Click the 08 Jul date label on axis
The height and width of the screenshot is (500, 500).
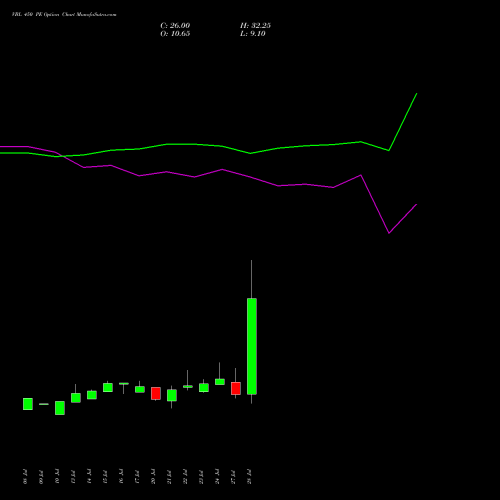coord(25,477)
